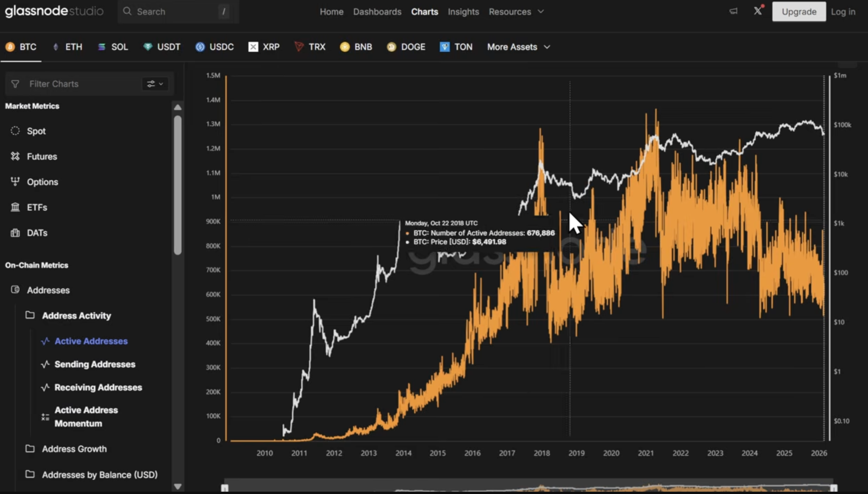868x494 pixels.
Task: Click the sidebar scroll up arrow
Action: point(178,107)
